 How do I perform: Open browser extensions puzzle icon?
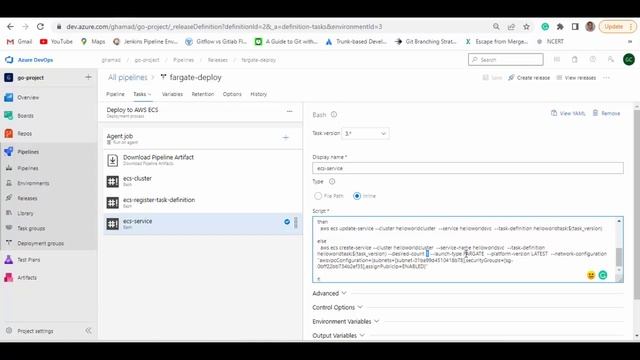[x=560, y=27]
